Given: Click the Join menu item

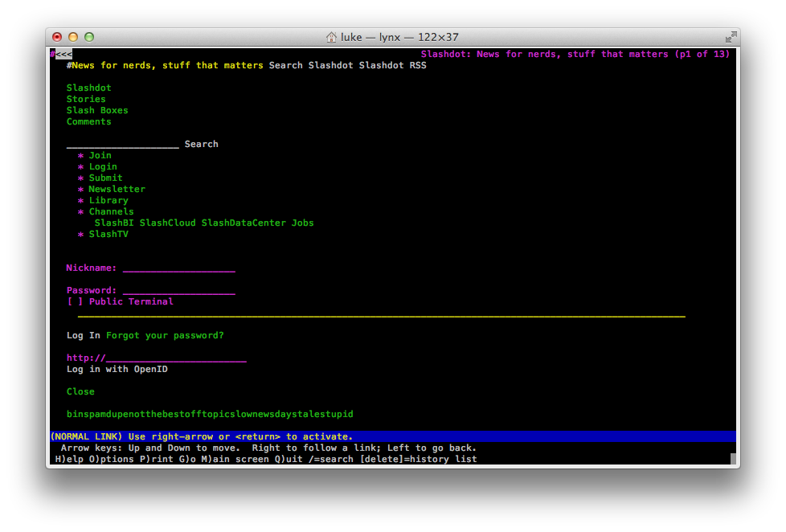Looking at the screenshot, I should click(x=100, y=156).
